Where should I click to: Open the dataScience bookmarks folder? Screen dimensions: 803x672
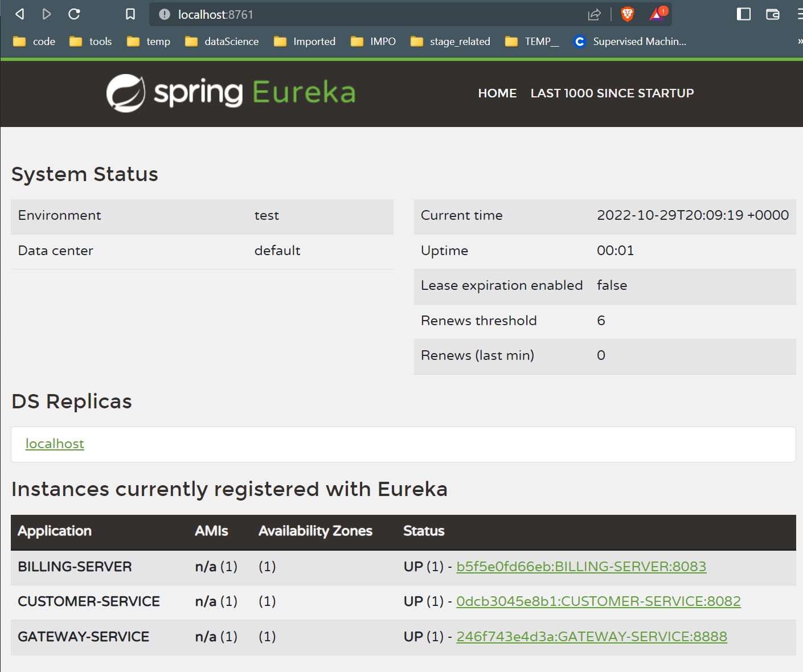pos(222,42)
